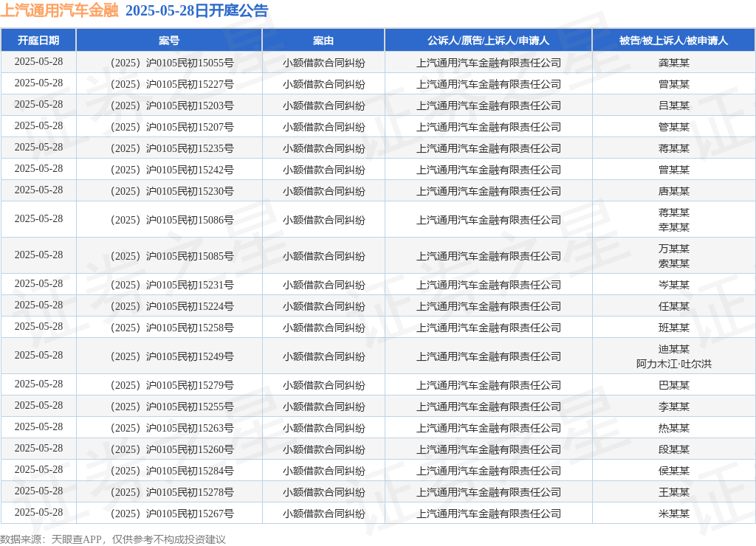
Task: Select case number (2025)沪0105民初15231号
Action: [172, 286]
